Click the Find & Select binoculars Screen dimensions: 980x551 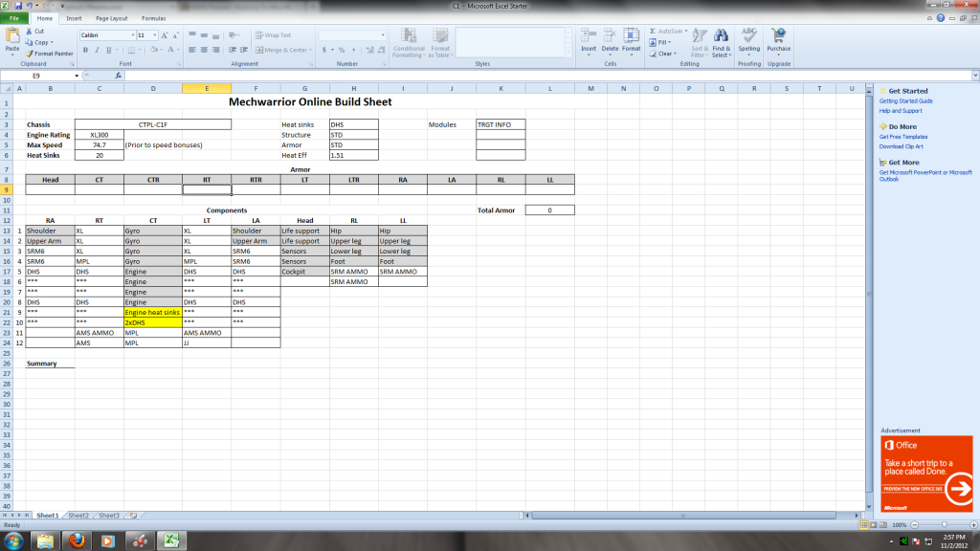click(x=721, y=35)
